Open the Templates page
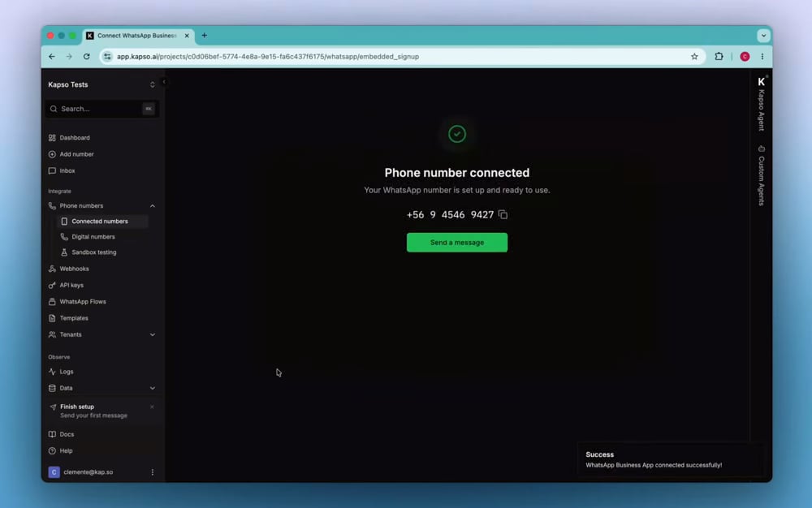 [74, 318]
